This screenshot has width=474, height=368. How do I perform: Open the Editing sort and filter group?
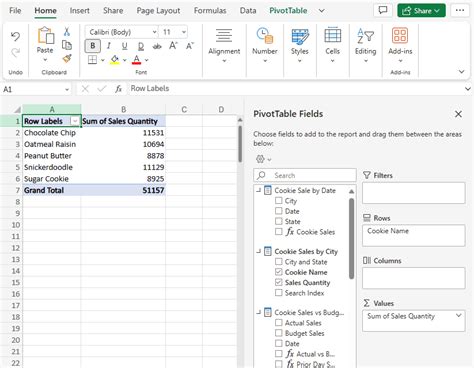click(365, 36)
